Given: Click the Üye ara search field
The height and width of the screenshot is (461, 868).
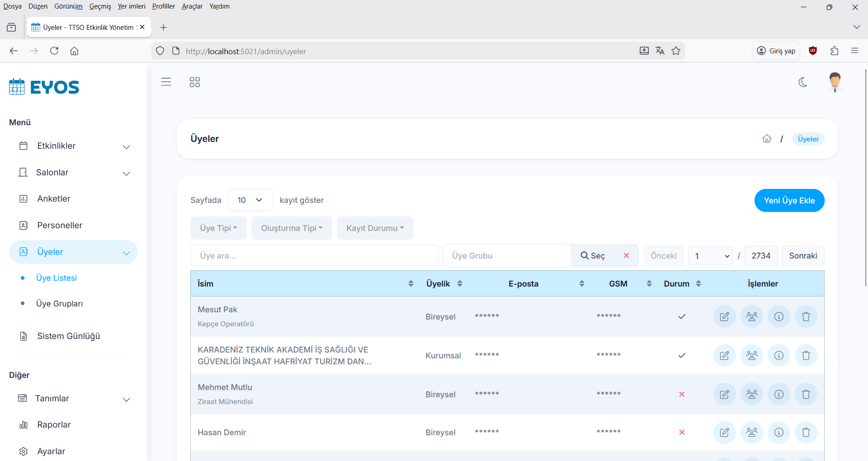Looking at the screenshot, I should [314, 256].
